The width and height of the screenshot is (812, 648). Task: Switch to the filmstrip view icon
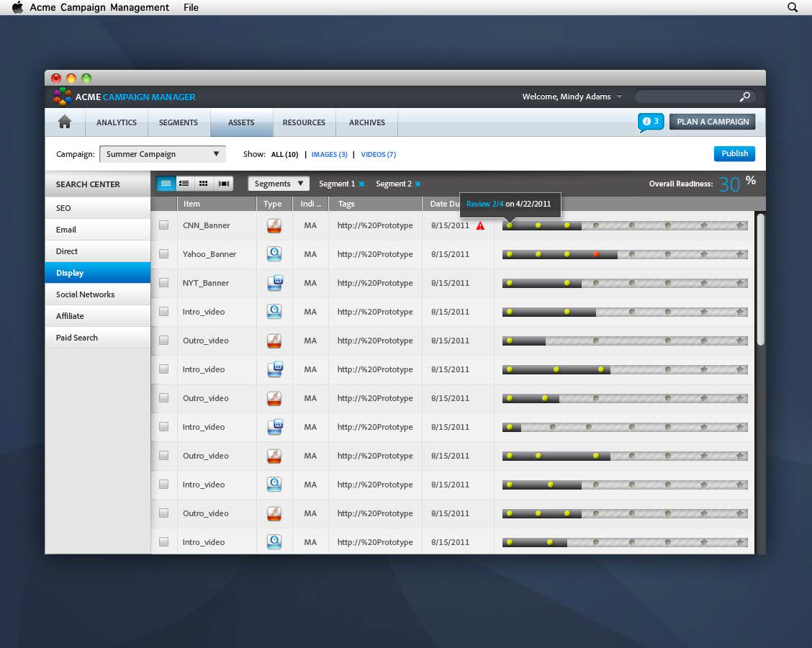pos(224,184)
